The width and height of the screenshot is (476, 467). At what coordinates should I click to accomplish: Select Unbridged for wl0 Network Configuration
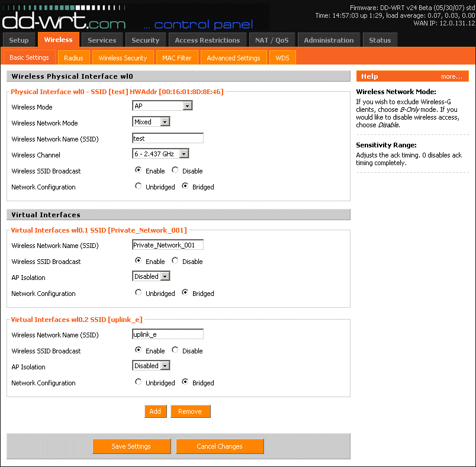tap(139, 186)
